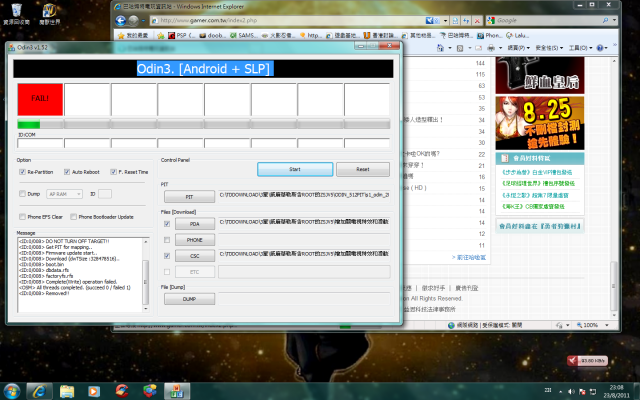Enable the Phone Bootloader Update checkbox
640x400 pixels.
[x=73, y=217]
